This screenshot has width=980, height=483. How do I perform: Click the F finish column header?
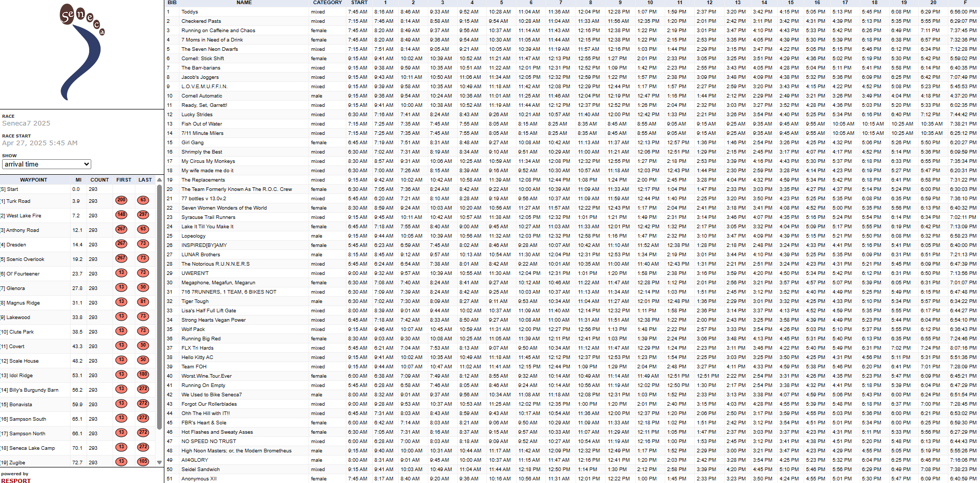point(965,3)
